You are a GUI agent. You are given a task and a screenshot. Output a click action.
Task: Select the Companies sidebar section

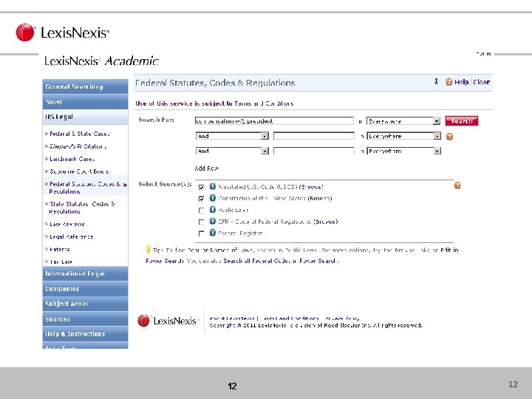pyautogui.click(x=85, y=289)
